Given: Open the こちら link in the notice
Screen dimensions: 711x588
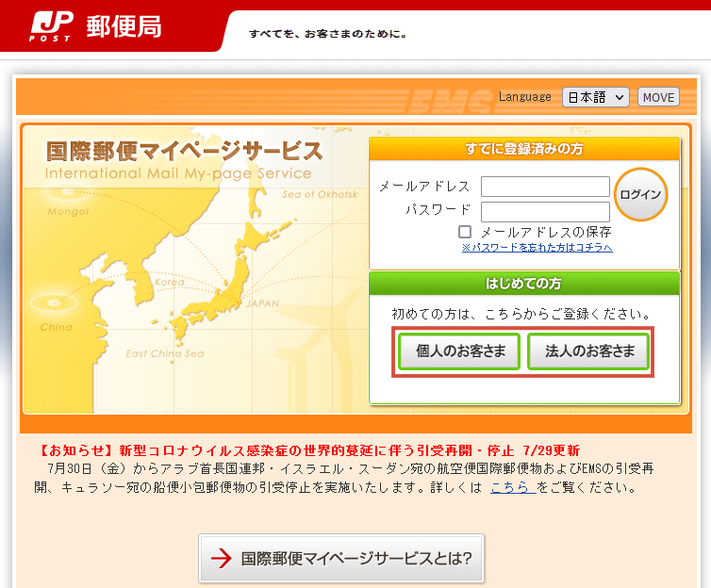Looking at the screenshot, I should pos(513,487).
